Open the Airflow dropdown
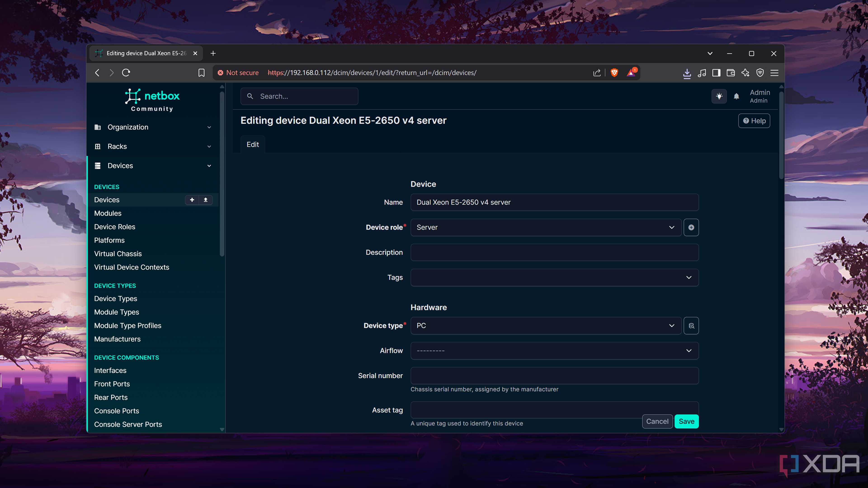This screenshot has height=488, width=868. pos(554,351)
